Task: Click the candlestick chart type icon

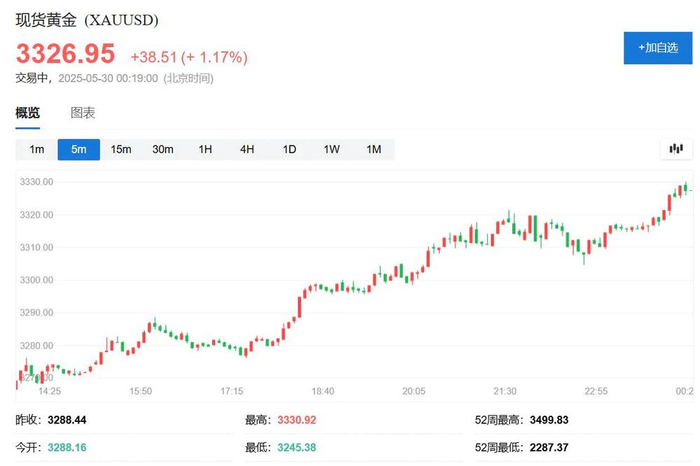Action: 677,149
